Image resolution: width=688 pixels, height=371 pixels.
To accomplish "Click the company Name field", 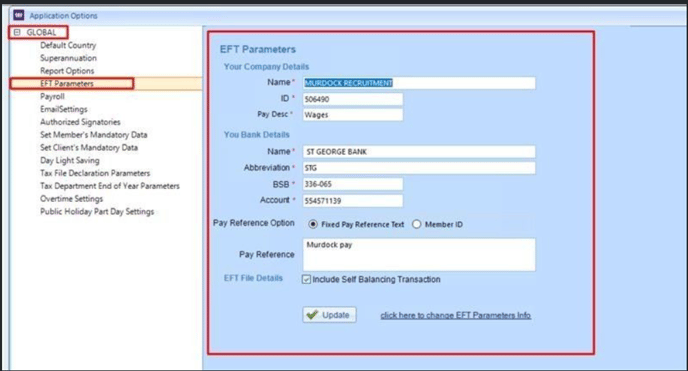I will [x=419, y=83].
